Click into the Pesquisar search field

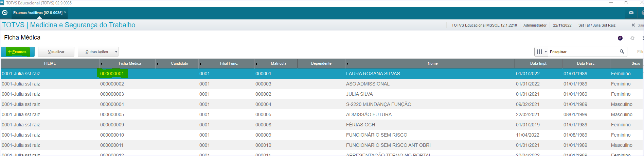pos(584,52)
